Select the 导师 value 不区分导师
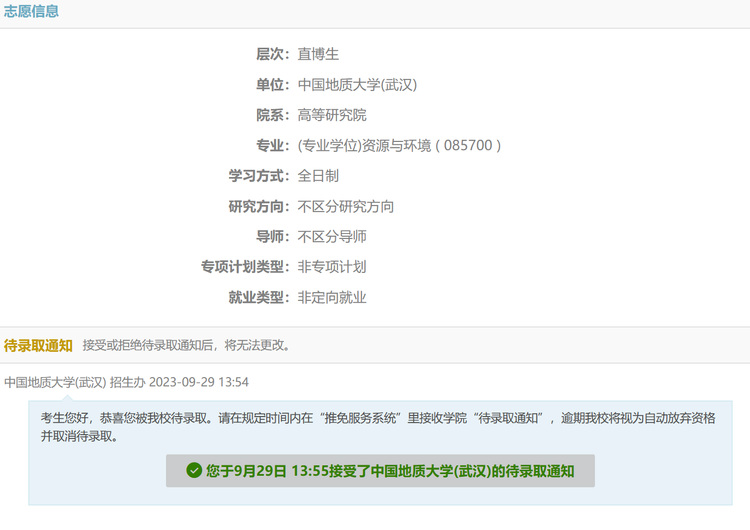The height and width of the screenshot is (530, 750). (x=332, y=236)
